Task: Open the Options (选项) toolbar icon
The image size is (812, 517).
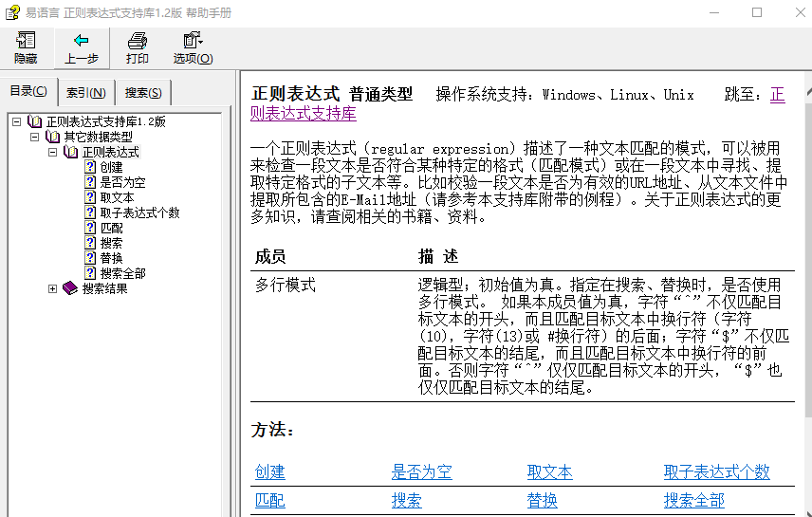Action: click(x=193, y=41)
